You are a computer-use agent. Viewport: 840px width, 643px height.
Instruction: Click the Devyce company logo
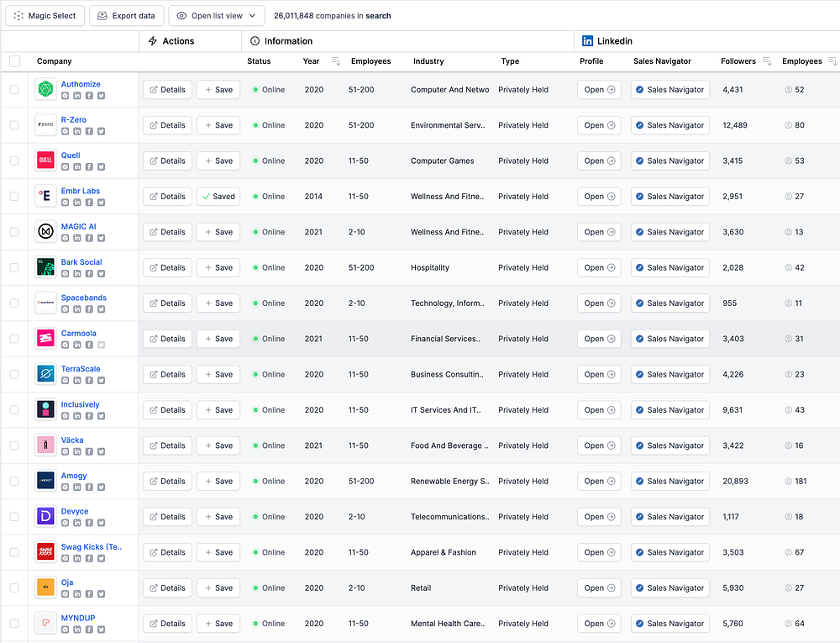click(x=45, y=517)
